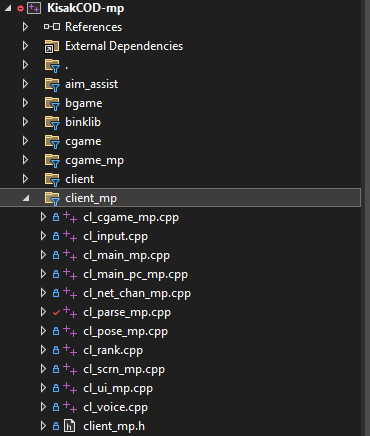
Task: Select the bgame folder label
Action: pyautogui.click(x=84, y=103)
